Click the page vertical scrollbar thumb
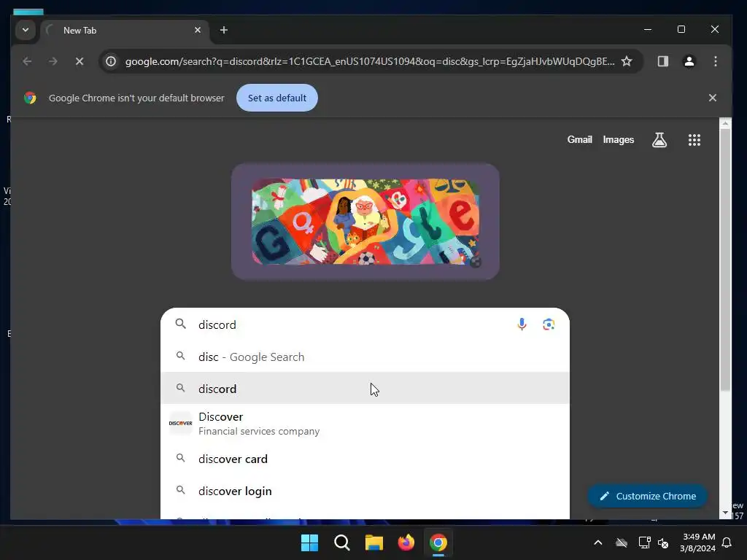This screenshot has width=747, height=560. [725, 260]
